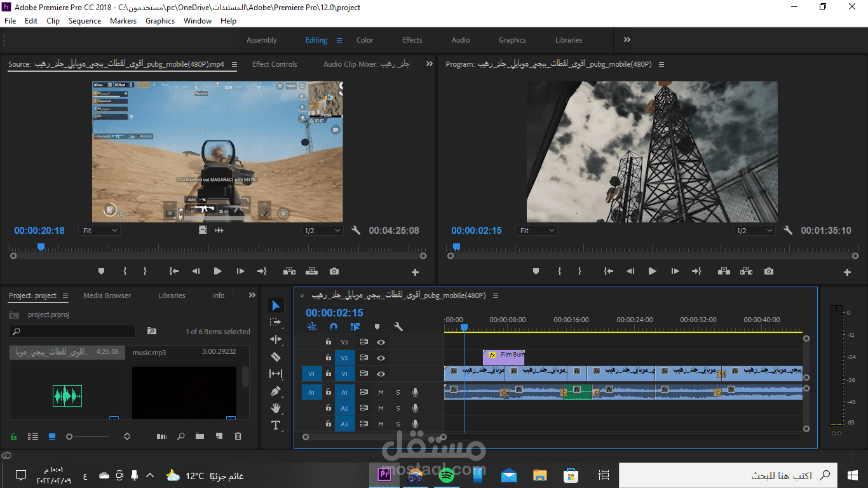Screen dimensions: 868x488
Task: Toggle Linked Selection in timeline
Action: coord(355,327)
